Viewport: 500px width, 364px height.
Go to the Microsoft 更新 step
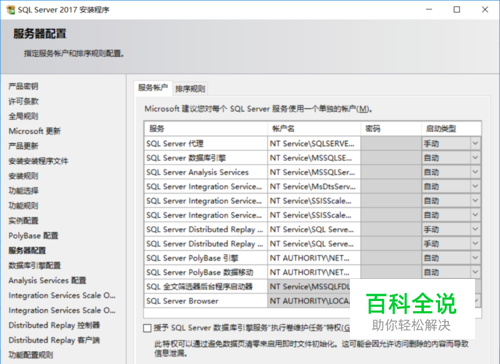(x=35, y=131)
